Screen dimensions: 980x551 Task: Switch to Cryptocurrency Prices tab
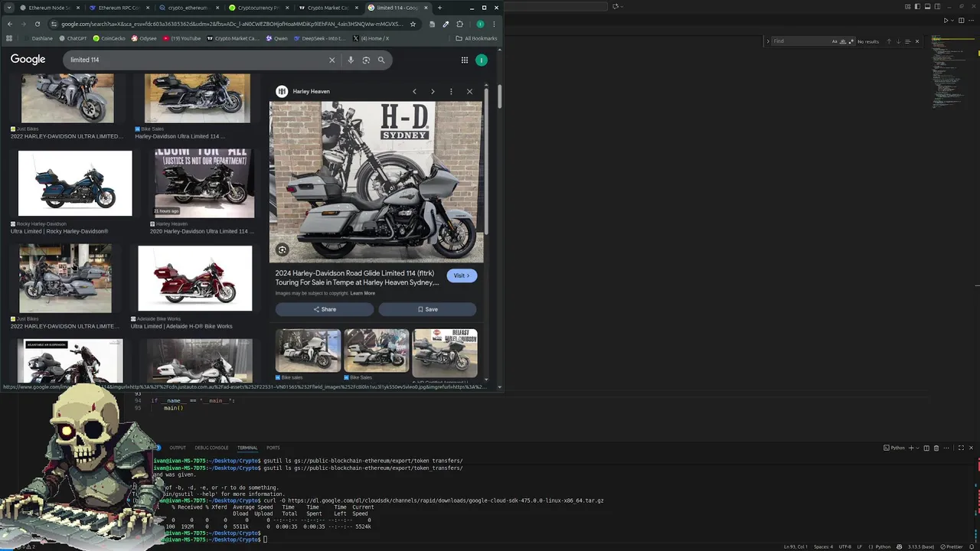click(x=258, y=8)
